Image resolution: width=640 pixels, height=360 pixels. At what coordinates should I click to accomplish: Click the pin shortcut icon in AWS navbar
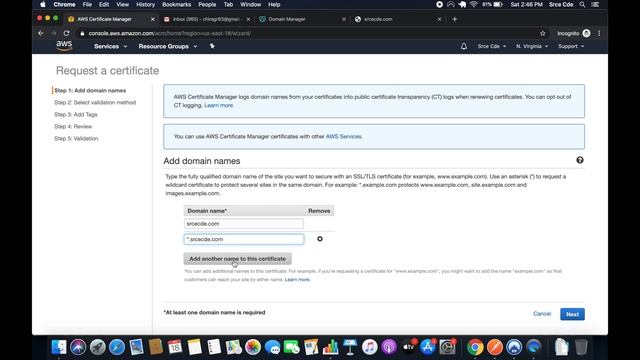[212, 46]
